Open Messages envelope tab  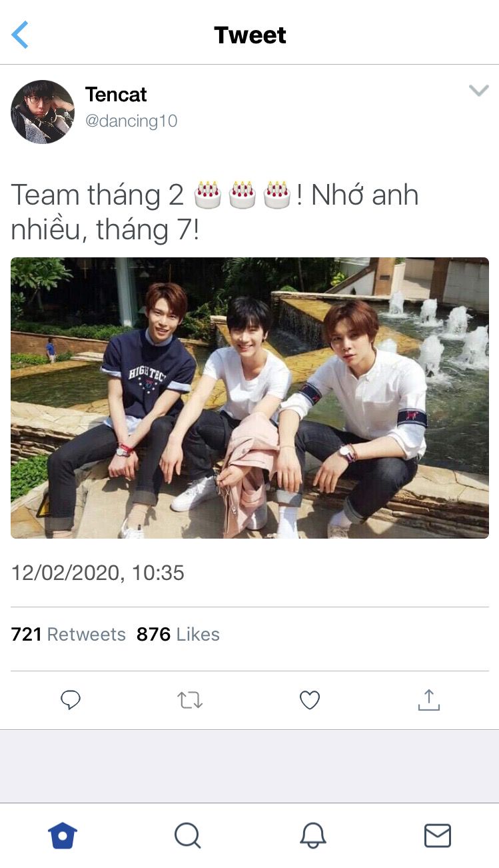coord(438,835)
